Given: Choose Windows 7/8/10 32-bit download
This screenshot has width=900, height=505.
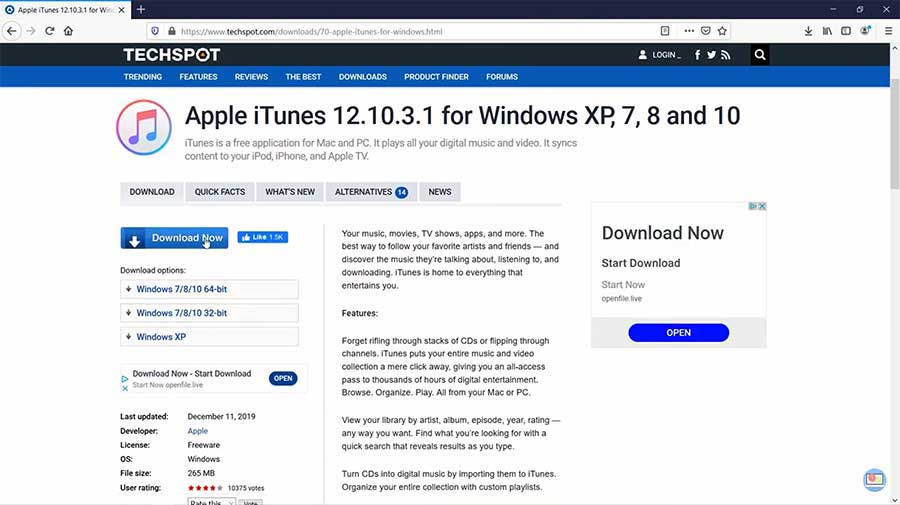Looking at the screenshot, I should [210, 313].
